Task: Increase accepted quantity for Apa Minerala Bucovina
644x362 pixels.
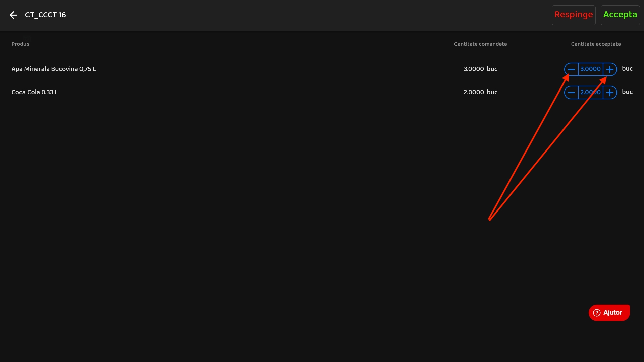Action: point(610,69)
